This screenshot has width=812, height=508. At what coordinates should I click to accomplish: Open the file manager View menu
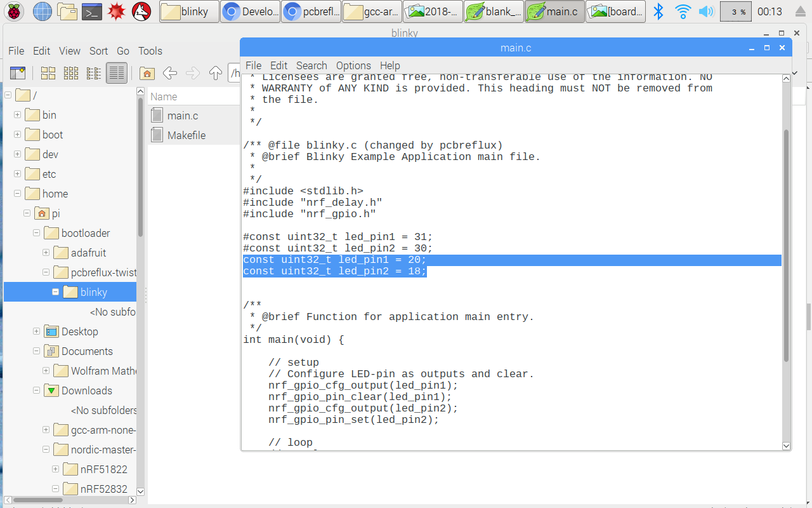[70, 51]
